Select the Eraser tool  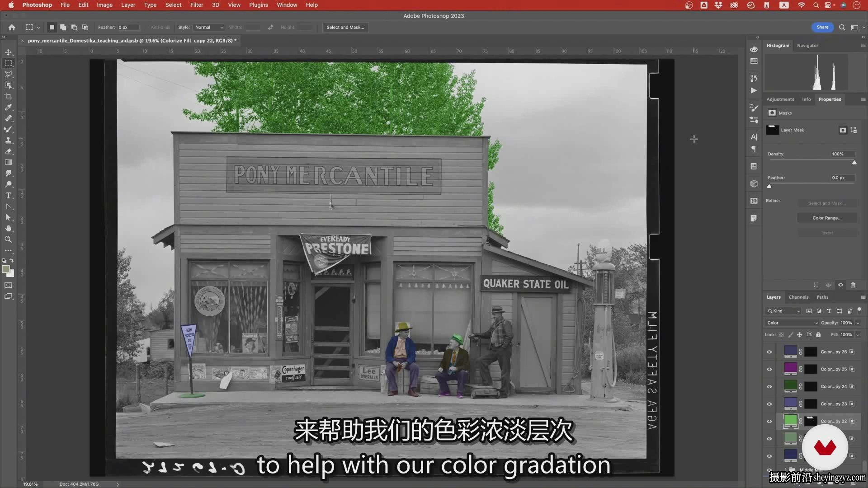pyautogui.click(x=8, y=151)
